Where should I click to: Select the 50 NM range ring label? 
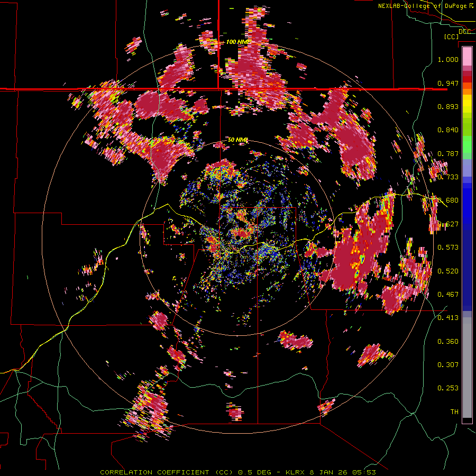pos(237,140)
